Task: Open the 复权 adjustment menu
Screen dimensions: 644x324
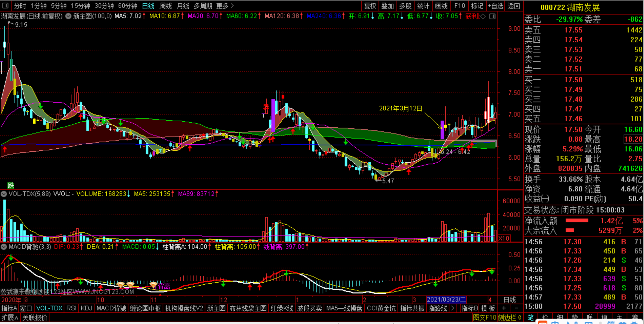Action: click(370, 6)
